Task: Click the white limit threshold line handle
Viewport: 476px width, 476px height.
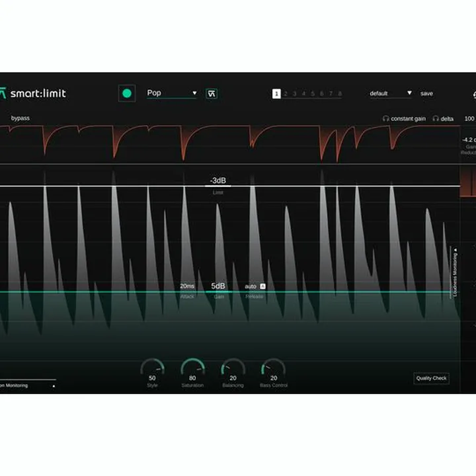Action: point(218,186)
